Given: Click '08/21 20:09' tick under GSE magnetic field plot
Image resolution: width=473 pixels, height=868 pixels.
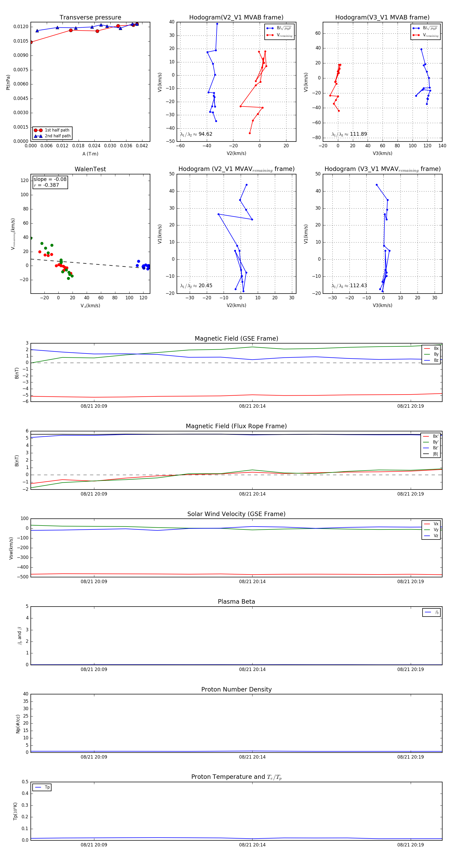Looking at the screenshot, I should (x=94, y=406).
